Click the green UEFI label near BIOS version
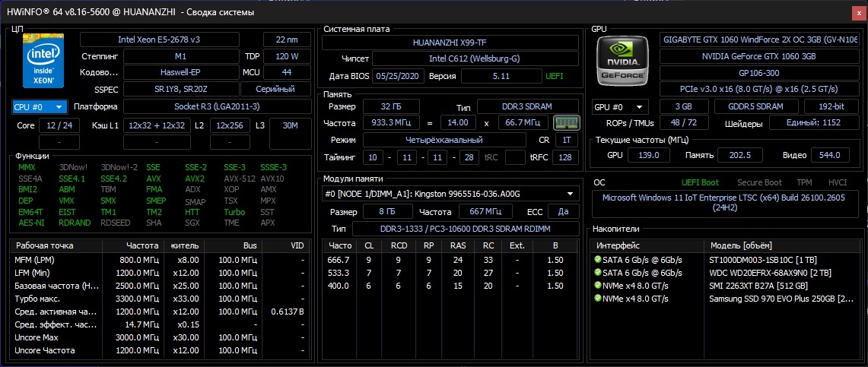The width and height of the screenshot is (868, 367). point(555,76)
